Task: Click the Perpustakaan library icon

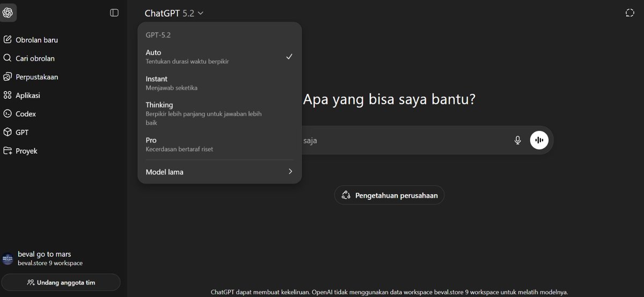Action: [x=8, y=77]
